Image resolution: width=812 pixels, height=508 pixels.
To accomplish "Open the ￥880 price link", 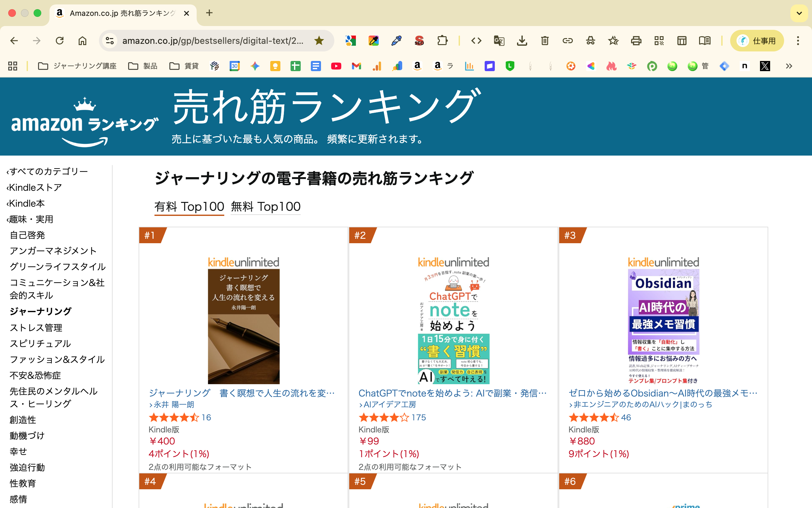I will tap(582, 441).
